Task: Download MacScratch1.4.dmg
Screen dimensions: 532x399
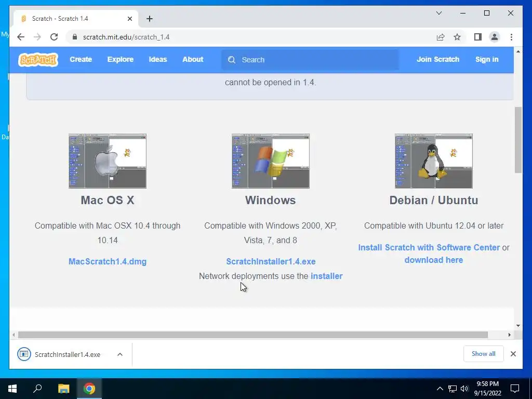Action: [x=108, y=262]
